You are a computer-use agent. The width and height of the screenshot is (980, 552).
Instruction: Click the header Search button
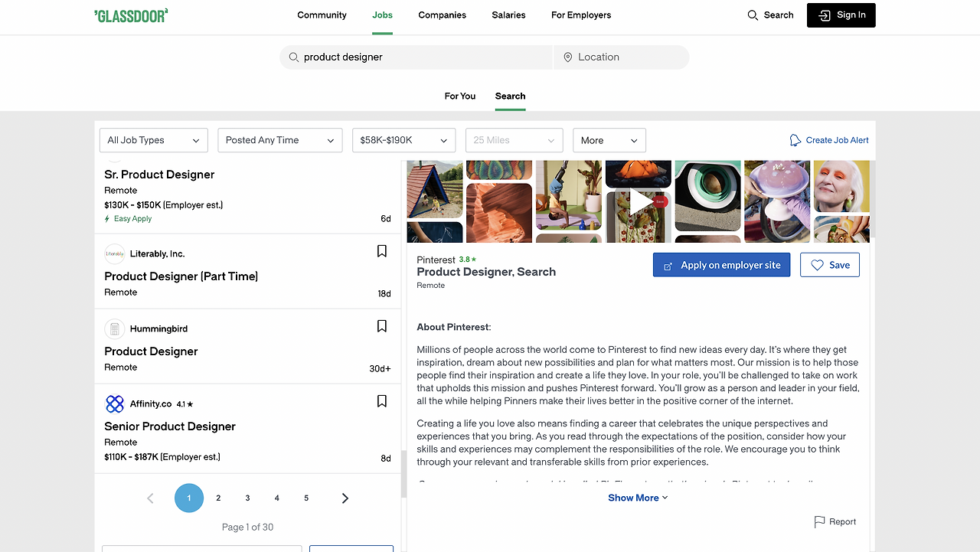(x=770, y=15)
